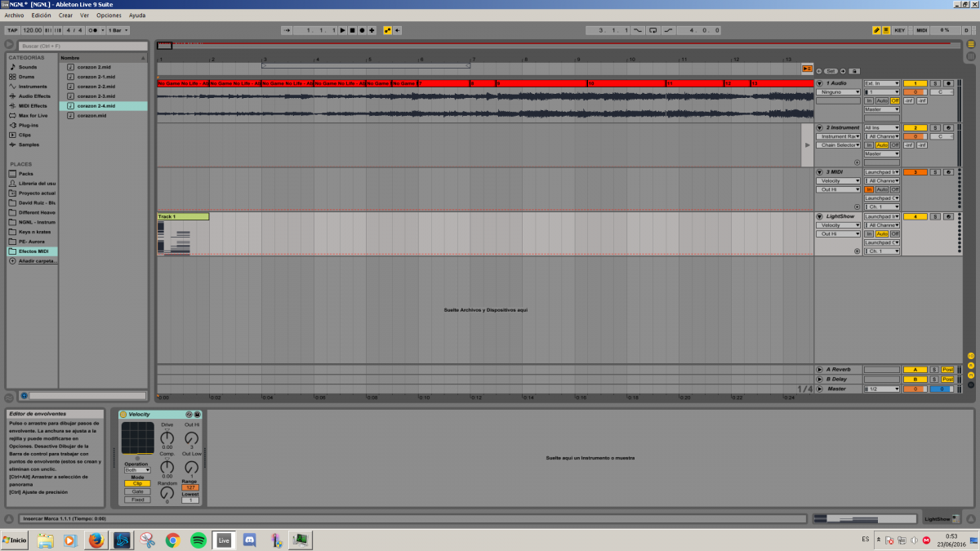Enable the KEY map mode switch
The height and width of the screenshot is (551, 980).
(899, 30)
